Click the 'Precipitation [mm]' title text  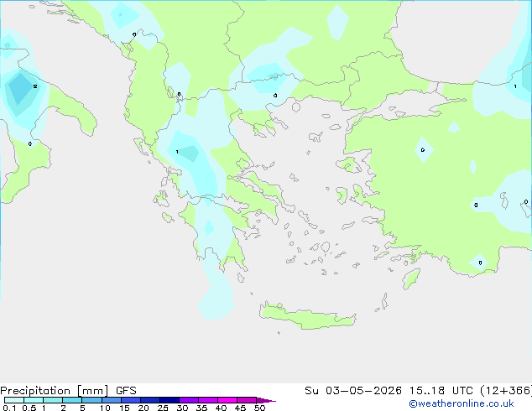pyautogui.click(x=55, y=391)
